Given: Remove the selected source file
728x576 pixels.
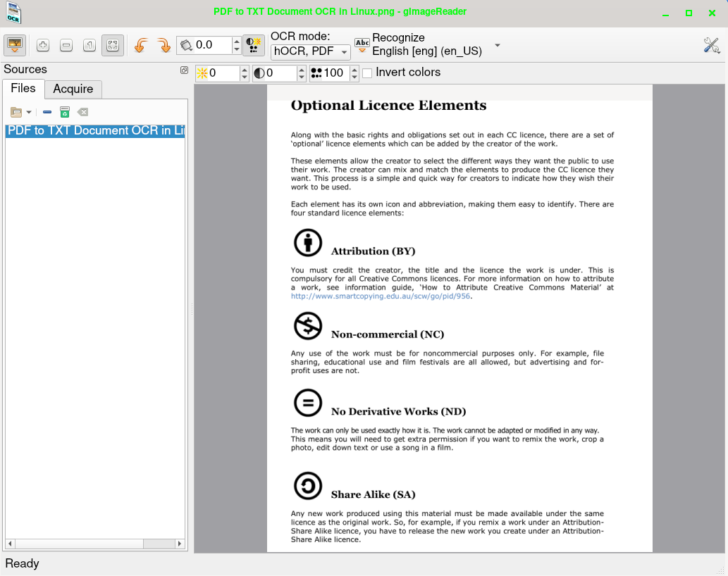Looking at the screenshot, I should [47, 112].
